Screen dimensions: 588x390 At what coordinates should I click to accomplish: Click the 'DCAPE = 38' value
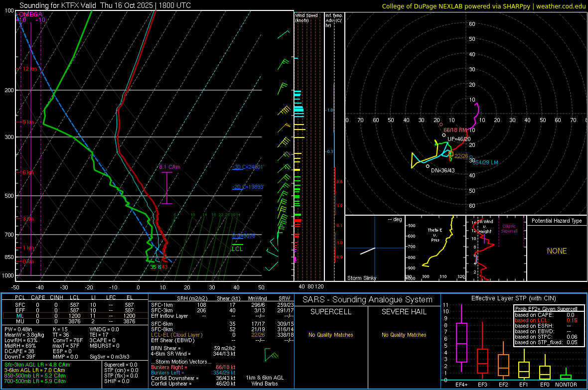pos(18,351)
